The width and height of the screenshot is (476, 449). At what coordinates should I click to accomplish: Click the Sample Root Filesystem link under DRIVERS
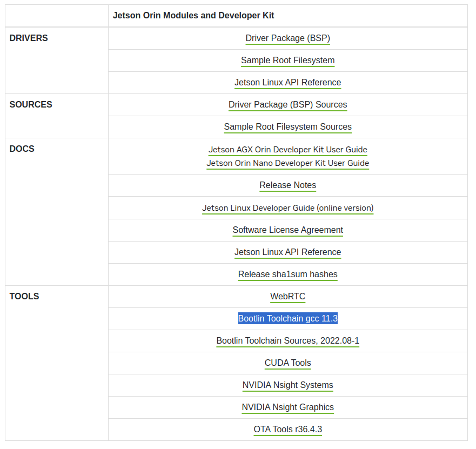click(x=287, y=61)
